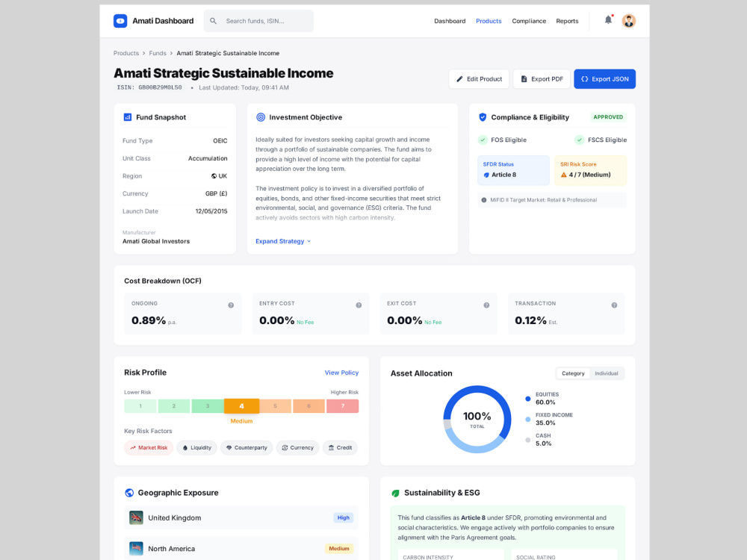The height and width of the screenshot is (560, 747).
Task: Open the user profile avatar
Action: pyautogui.click(x=629, y=21)
